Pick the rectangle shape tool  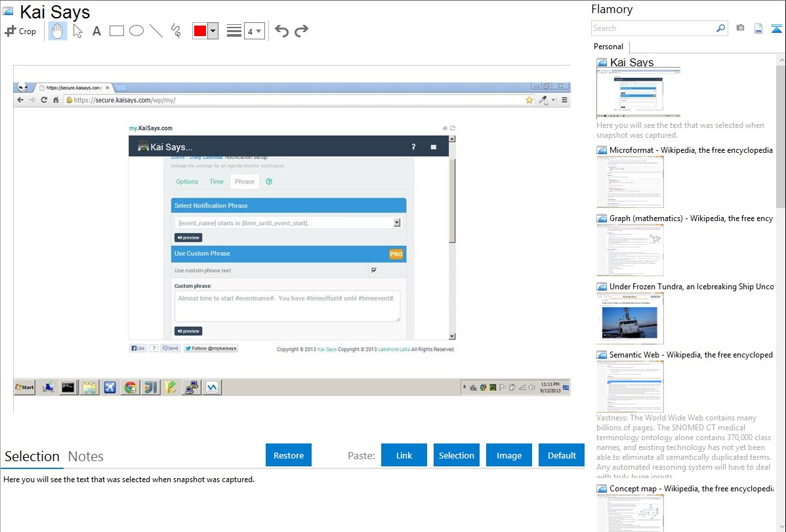click(116, 31)
